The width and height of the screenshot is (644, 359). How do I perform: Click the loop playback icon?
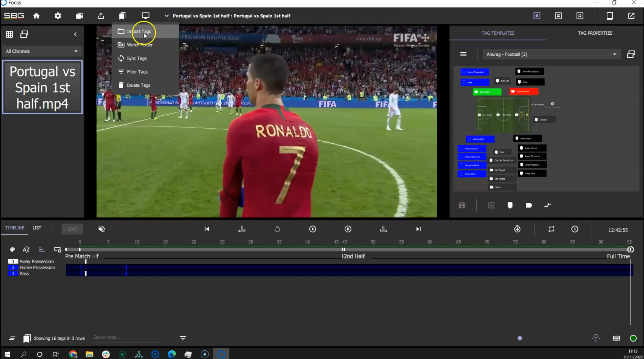(x=551, y=229)
